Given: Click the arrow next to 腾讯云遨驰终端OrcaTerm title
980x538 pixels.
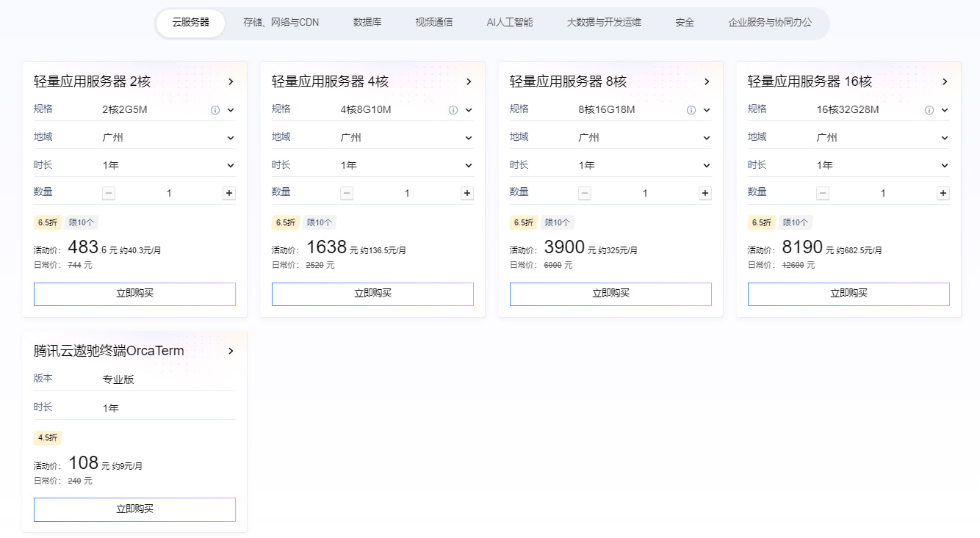Looking at the screenshot, I should coord(231,351).
